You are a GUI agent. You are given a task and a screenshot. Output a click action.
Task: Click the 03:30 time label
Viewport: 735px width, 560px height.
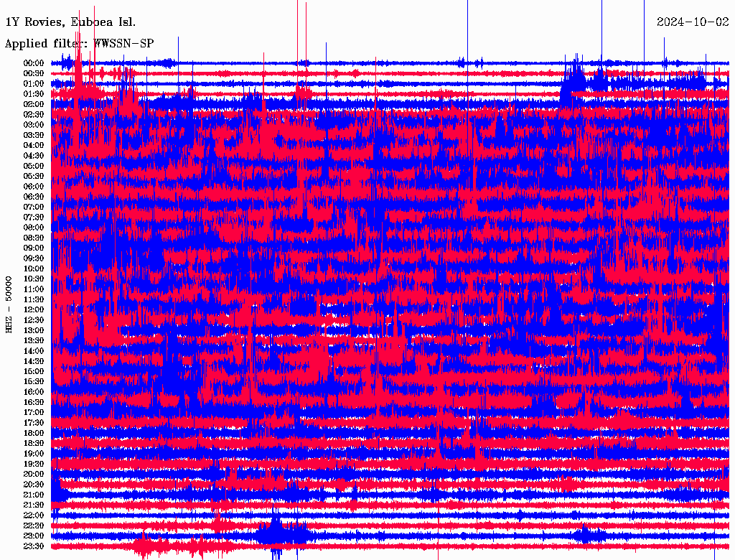coord(34,135)
